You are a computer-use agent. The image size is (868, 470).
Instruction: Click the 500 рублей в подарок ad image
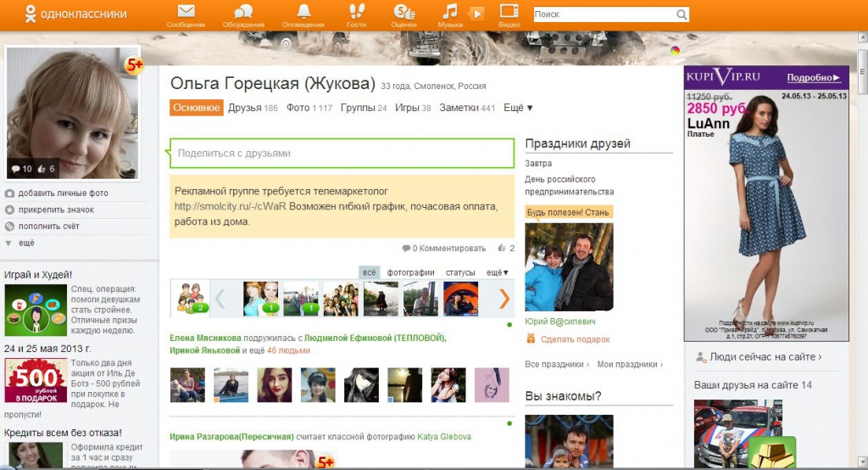tap(36, 380)
